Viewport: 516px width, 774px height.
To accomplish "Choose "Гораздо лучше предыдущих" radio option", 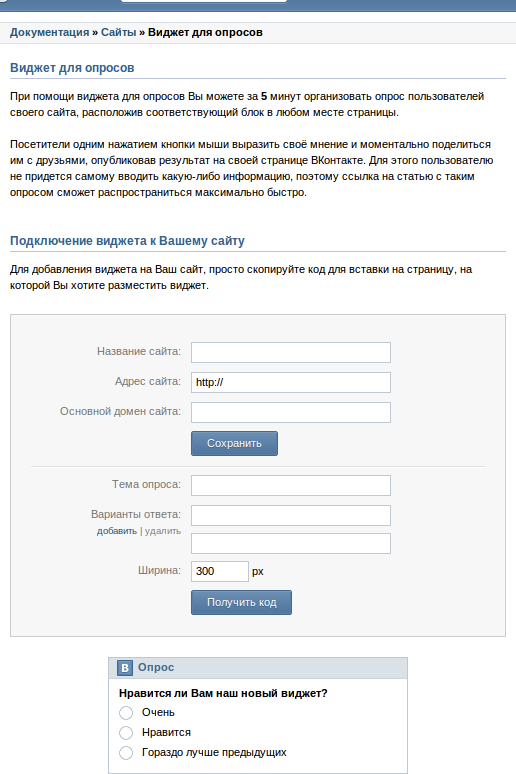I will click(126, 753).
